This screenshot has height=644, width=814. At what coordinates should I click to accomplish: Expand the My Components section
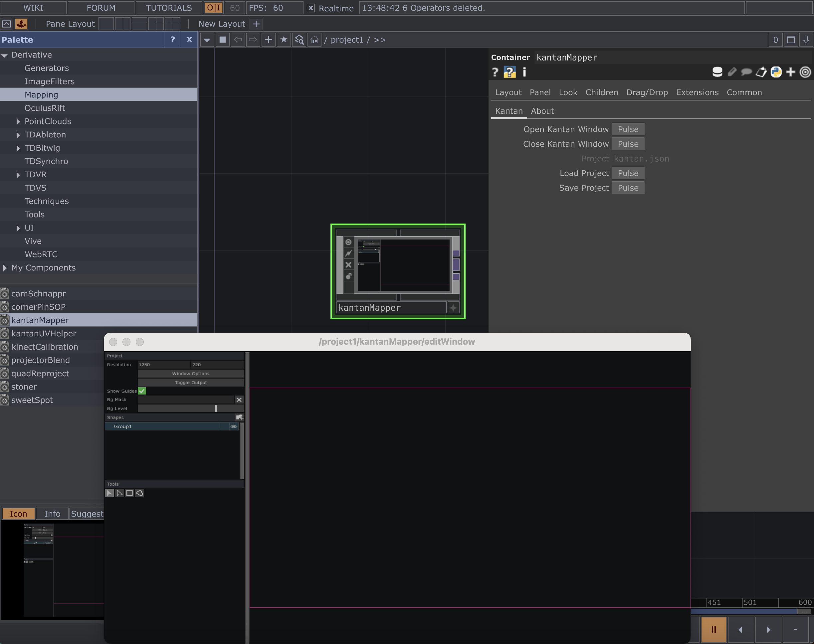point(5,268)
